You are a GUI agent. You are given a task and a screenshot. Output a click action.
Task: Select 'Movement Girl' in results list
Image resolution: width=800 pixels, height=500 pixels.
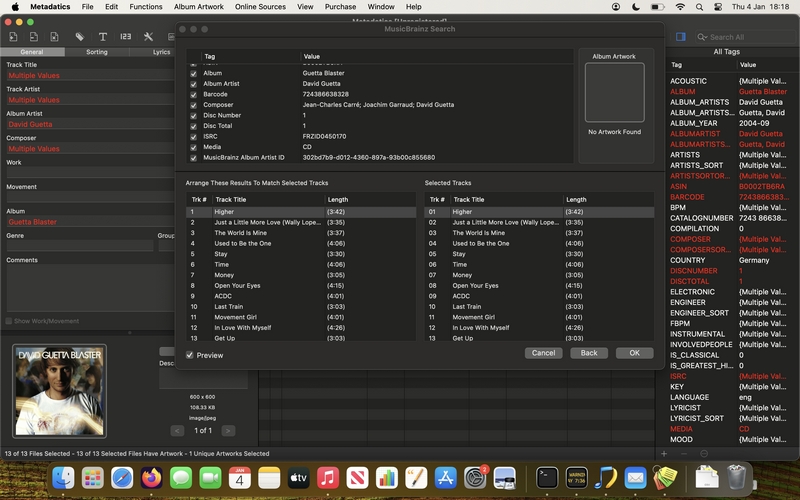point(301,317)
